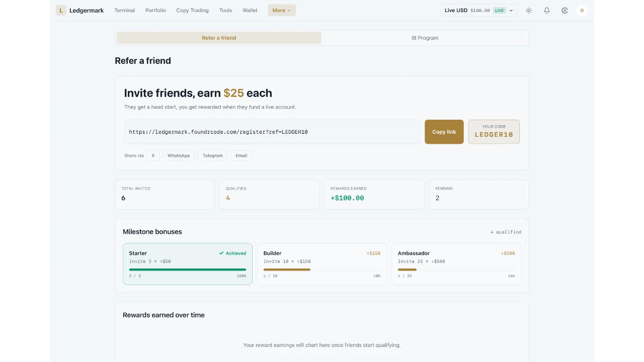Share via X button

coord(153,155)
